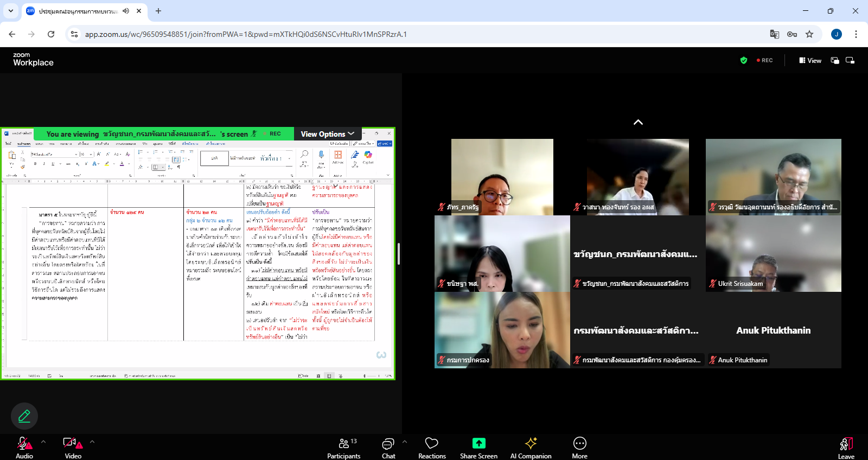The height and width of the screenshot is (460, 868).
Task: Open the Reactions heart icon
Action: [431, 443]
